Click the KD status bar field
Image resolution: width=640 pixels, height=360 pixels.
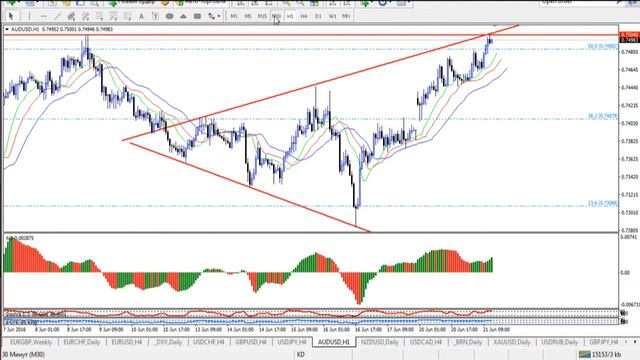click(x=300, y=354)
